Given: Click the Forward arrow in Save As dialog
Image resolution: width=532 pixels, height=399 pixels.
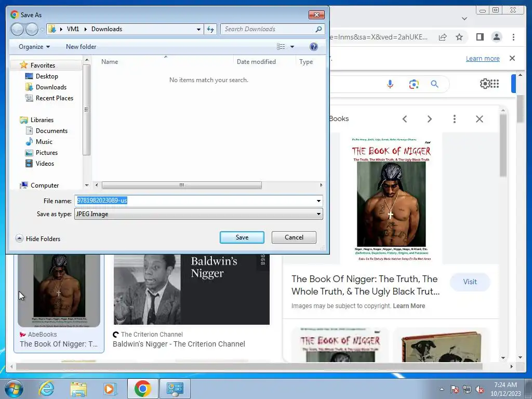Looking at the screenshot, I should tap(32, 29).
